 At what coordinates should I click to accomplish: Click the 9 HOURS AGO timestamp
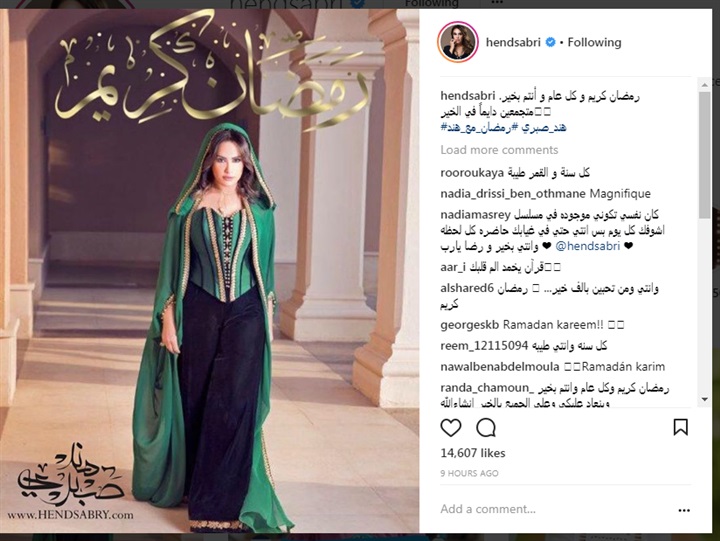[x=469, y=473]
